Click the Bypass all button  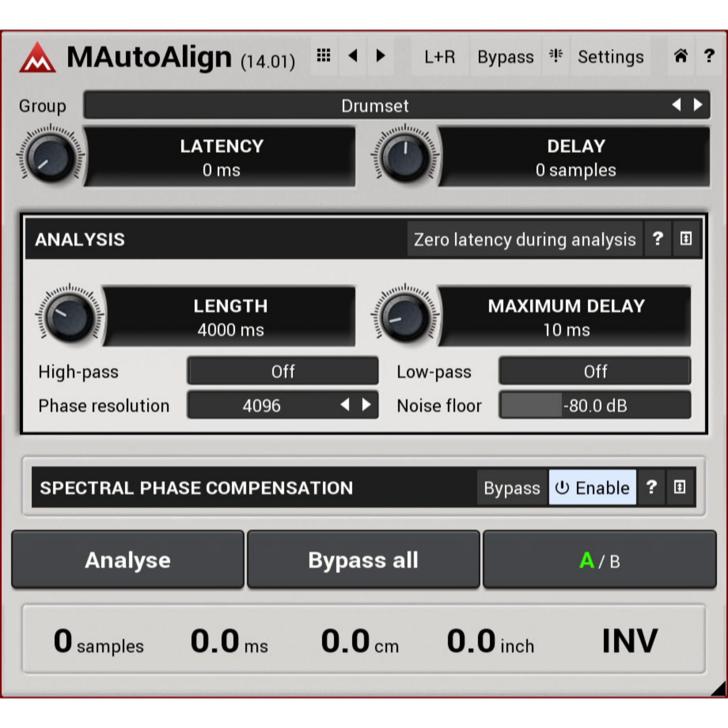pos(364,560)
